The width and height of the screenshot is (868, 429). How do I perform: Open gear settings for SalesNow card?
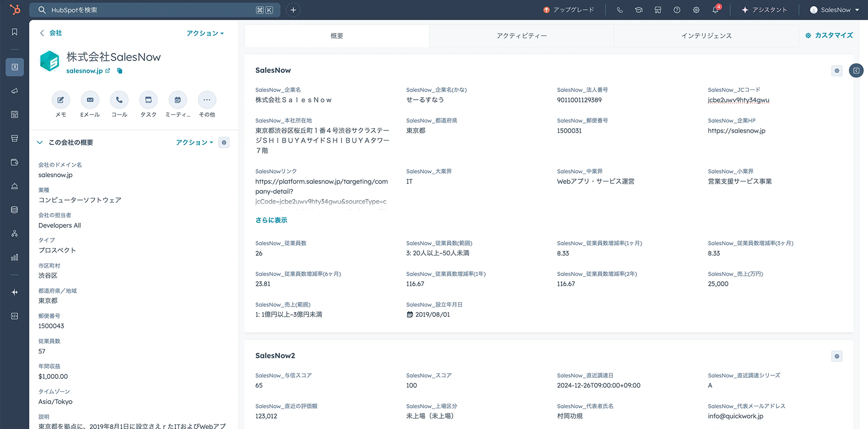[x=837, y=71]
